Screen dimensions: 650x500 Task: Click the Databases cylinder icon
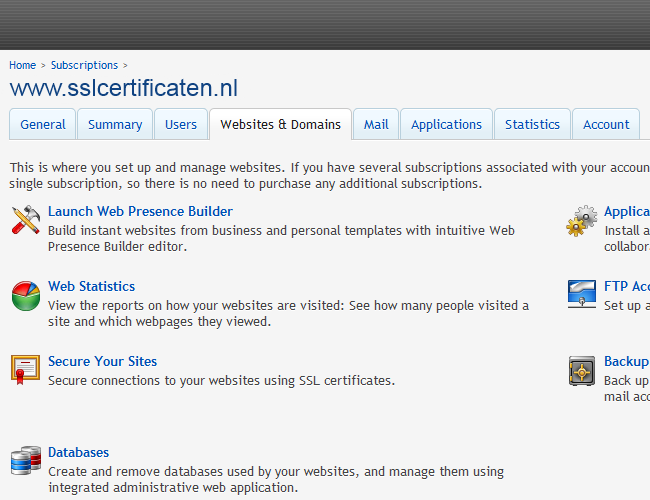26,460
